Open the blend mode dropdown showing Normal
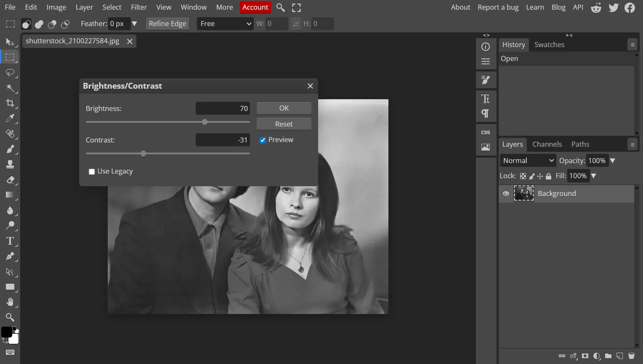Image resolution: width=643 pixels, height=364 pixels. 528,160
